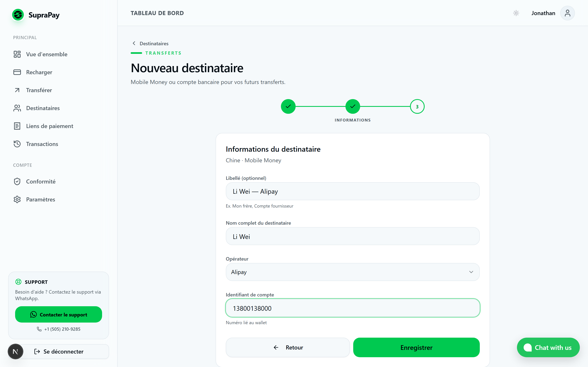The width and height of the screenshot is (588, 367).
Task: Jump to step 3 circle in stepper
Action: pyautogui.click(x=417, y=107)
